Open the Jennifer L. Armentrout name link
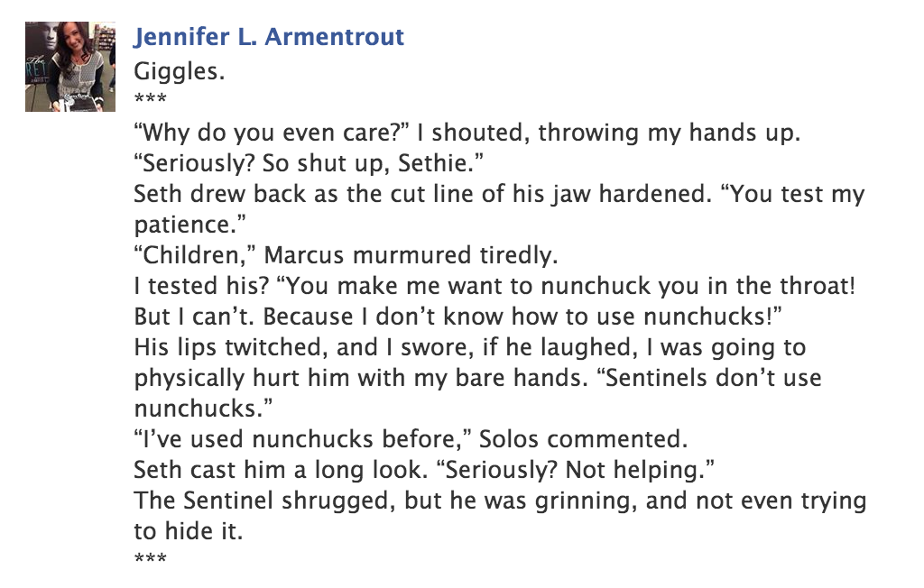 pyautogui.click(x=269, y=37)
